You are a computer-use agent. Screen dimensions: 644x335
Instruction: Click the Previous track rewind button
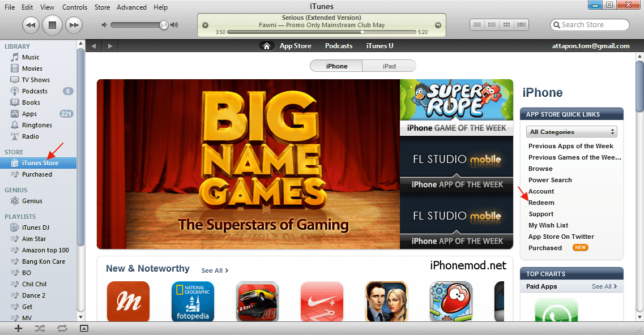pos(31,25)
